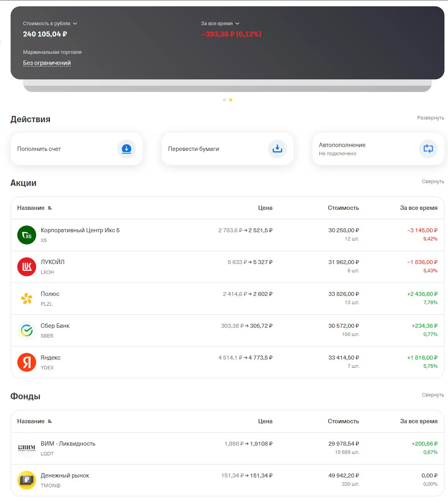448x503 pixels.
Task: Click the Денежный рынок ruble fund logo
Action: tap(27, 480)
